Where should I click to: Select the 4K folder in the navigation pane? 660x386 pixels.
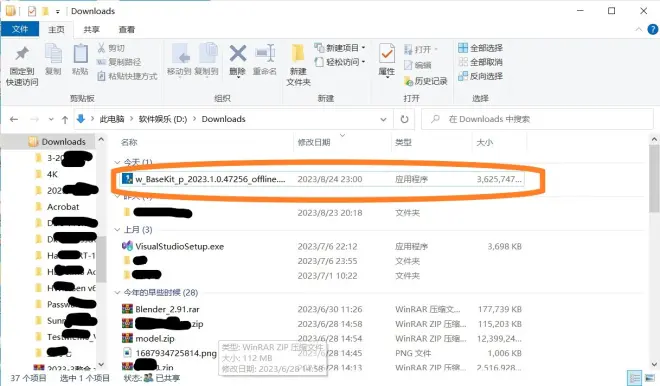point(52,174)
